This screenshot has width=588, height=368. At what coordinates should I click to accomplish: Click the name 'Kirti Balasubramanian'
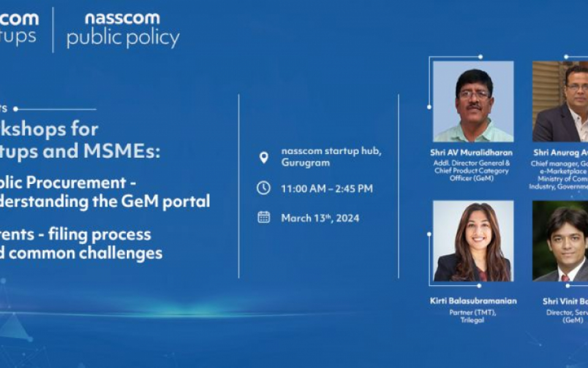[473, 301]
